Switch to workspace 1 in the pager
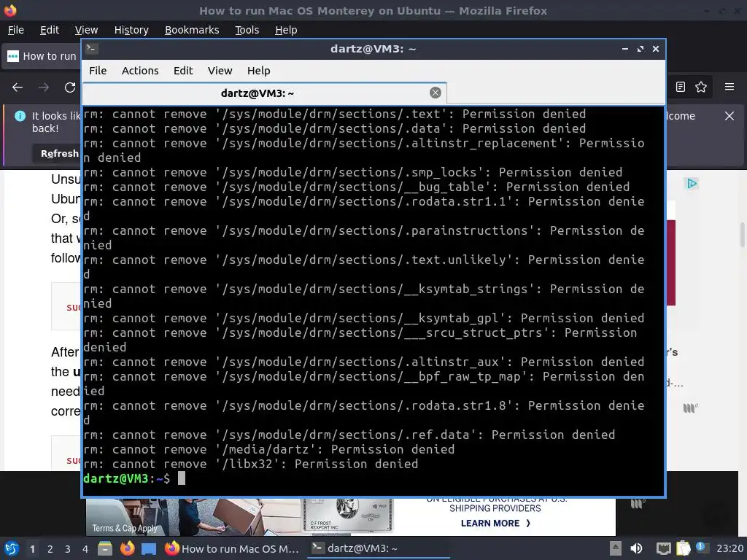 click(x=32, y=549)
